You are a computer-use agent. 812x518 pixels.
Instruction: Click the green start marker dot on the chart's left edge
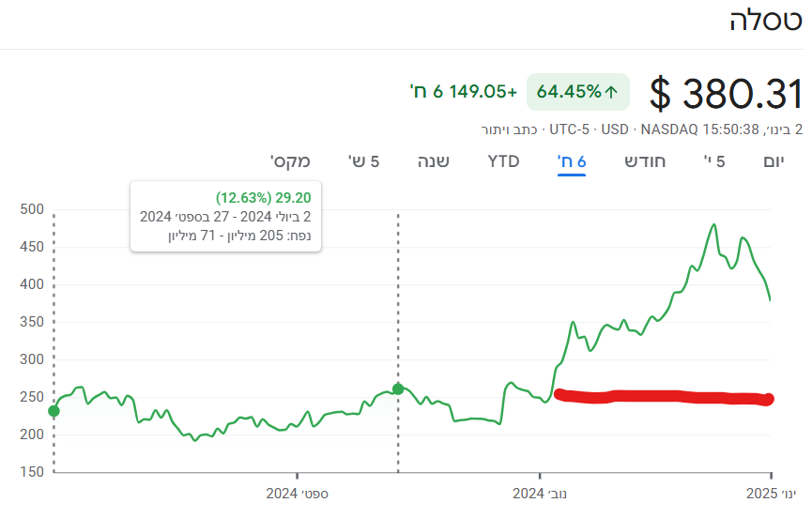[54, 411]
